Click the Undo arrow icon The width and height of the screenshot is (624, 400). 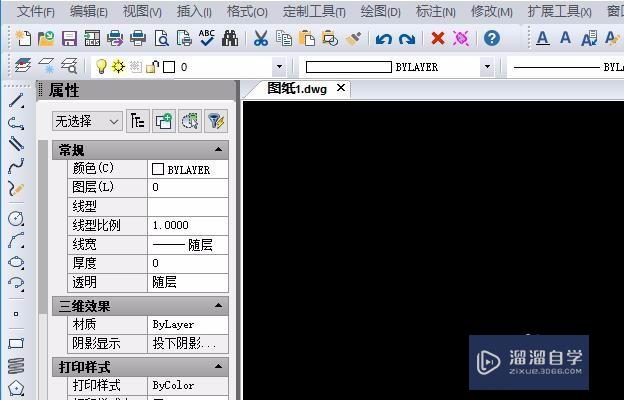(384, 39)
